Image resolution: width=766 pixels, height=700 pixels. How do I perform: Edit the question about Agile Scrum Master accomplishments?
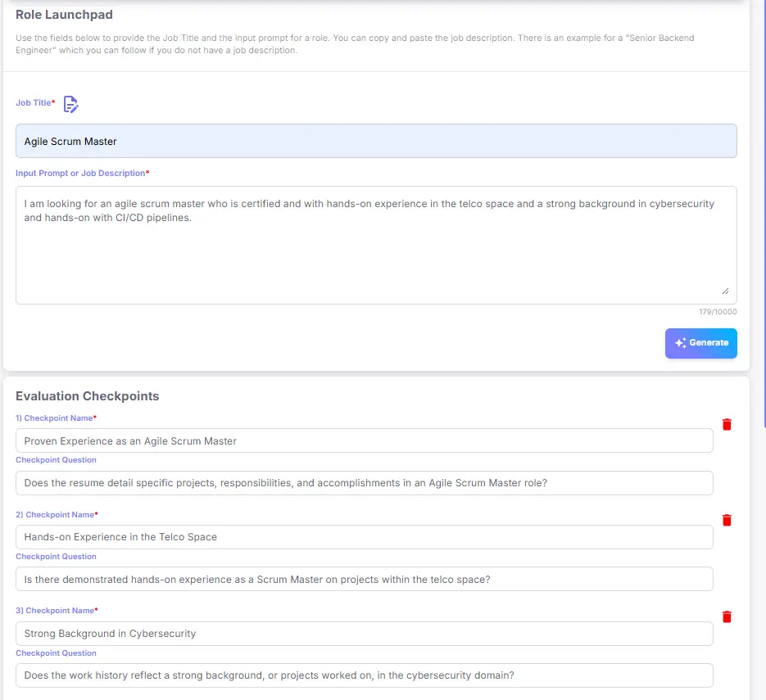(364, 483)
